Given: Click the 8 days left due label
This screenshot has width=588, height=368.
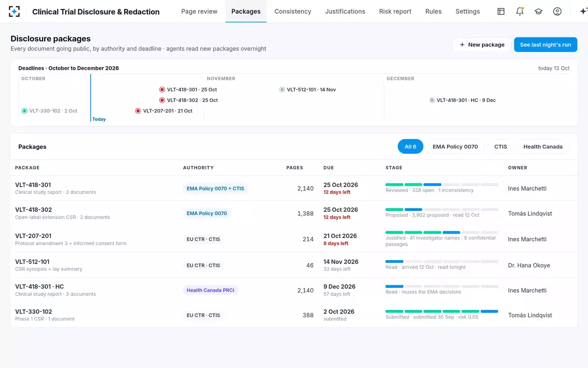Looking at the screenshot, I should tap(336, 243).
